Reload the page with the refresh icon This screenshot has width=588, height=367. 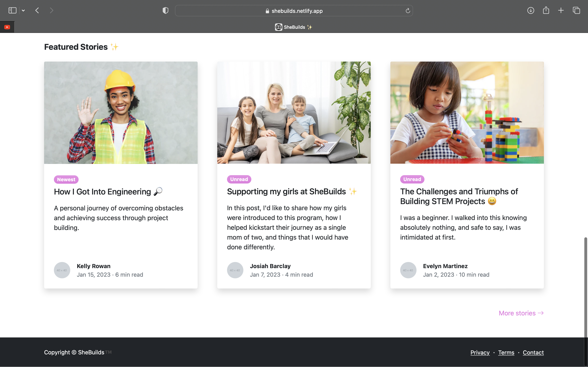408,11
